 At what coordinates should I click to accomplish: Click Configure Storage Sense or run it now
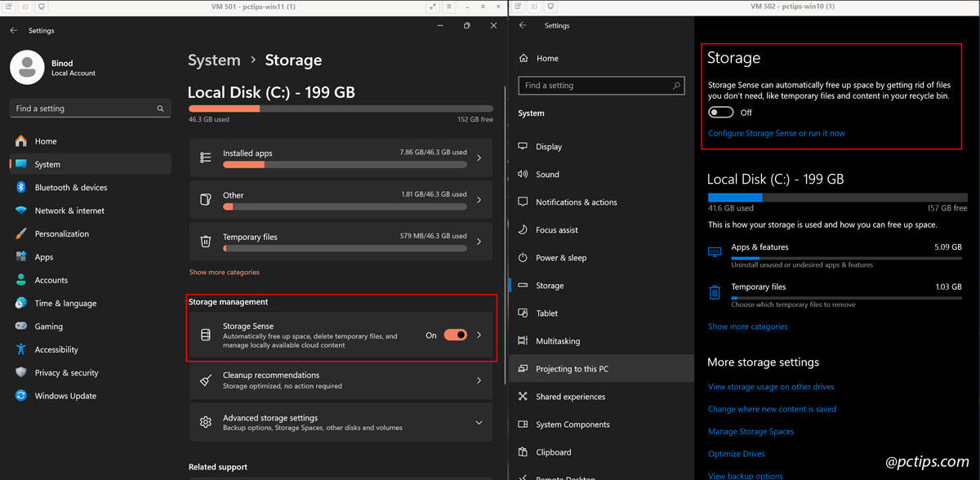pos(776,133)
